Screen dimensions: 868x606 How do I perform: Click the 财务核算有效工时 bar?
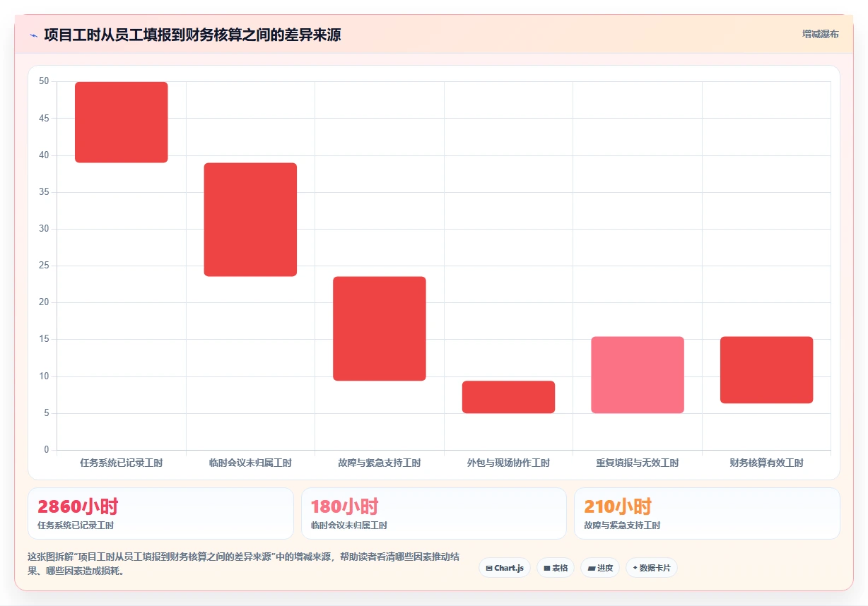coord(766,370)
